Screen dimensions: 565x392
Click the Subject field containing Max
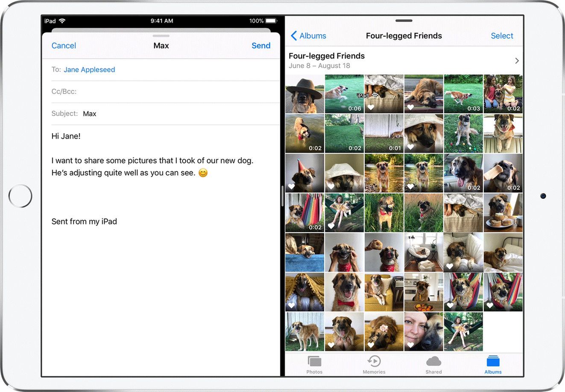pos(165,114)
